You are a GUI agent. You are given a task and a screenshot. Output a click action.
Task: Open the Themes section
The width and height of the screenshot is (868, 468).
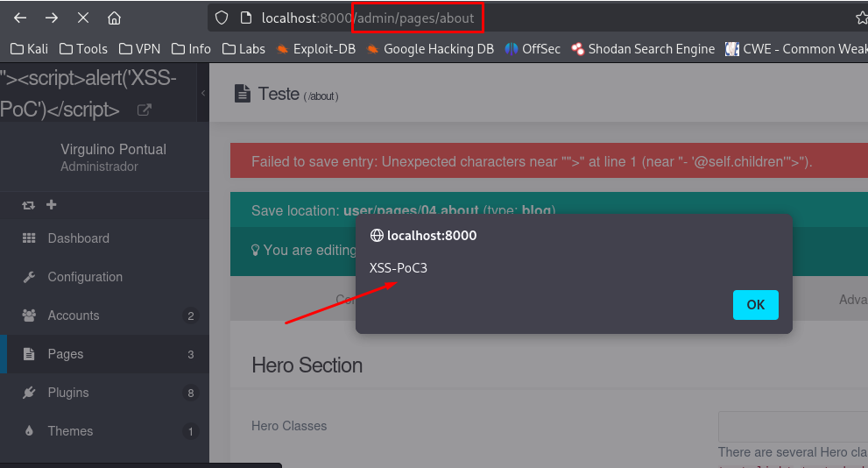coord(70,431)
